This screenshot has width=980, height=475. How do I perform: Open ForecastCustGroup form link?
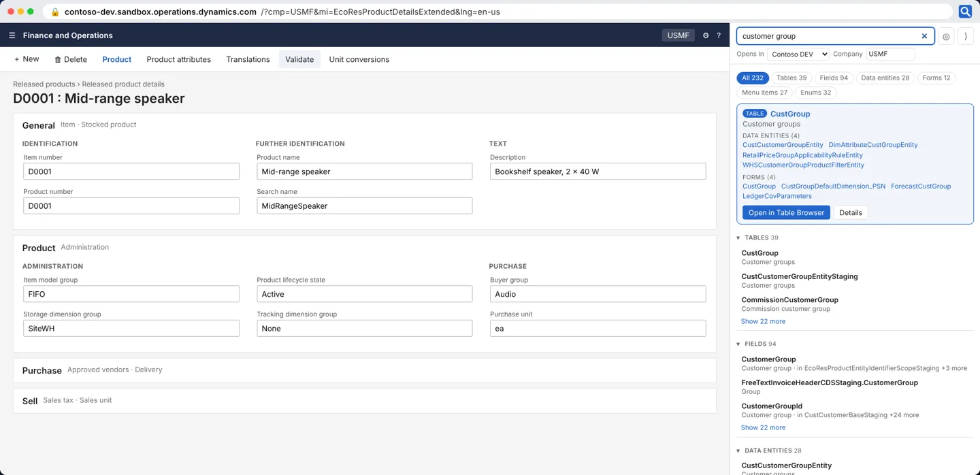921,186
